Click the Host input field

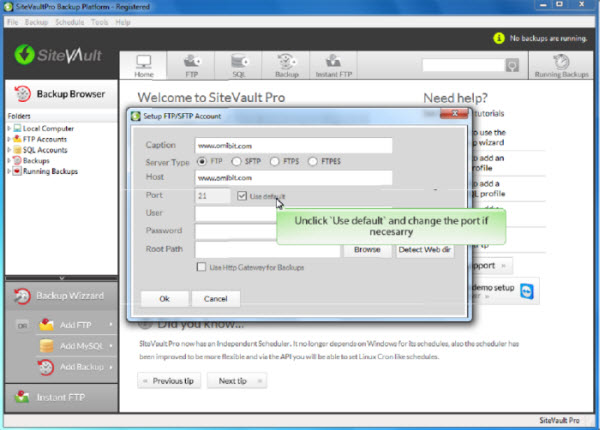pos(293,178)
